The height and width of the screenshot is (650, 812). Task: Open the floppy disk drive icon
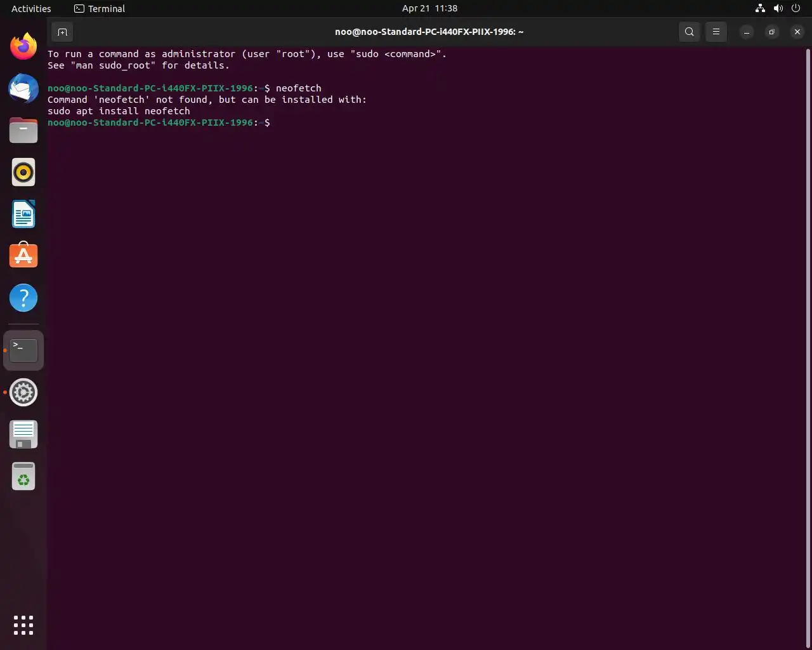point(23,434)
